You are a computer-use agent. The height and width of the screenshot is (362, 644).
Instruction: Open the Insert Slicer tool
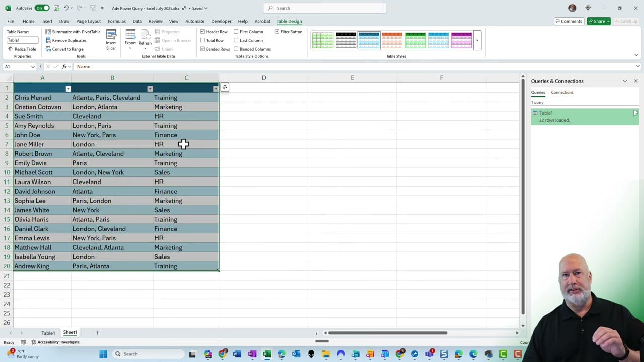coord(111,40)
